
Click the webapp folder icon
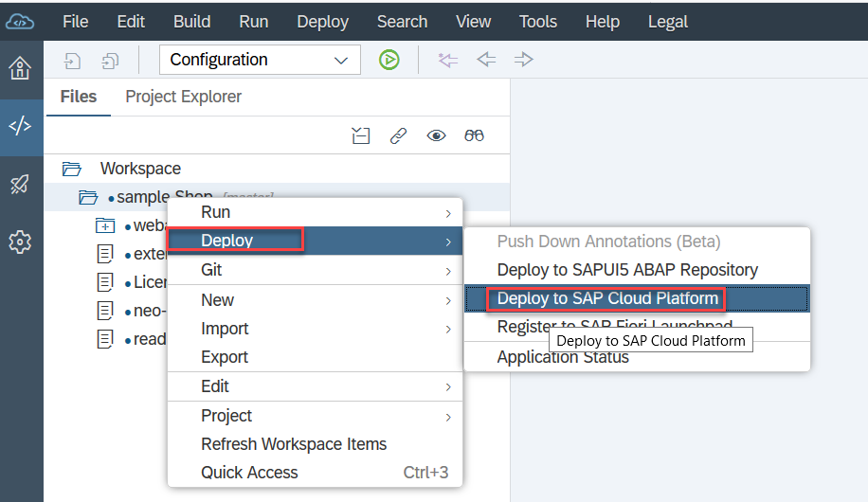click(x=105, y=225)
